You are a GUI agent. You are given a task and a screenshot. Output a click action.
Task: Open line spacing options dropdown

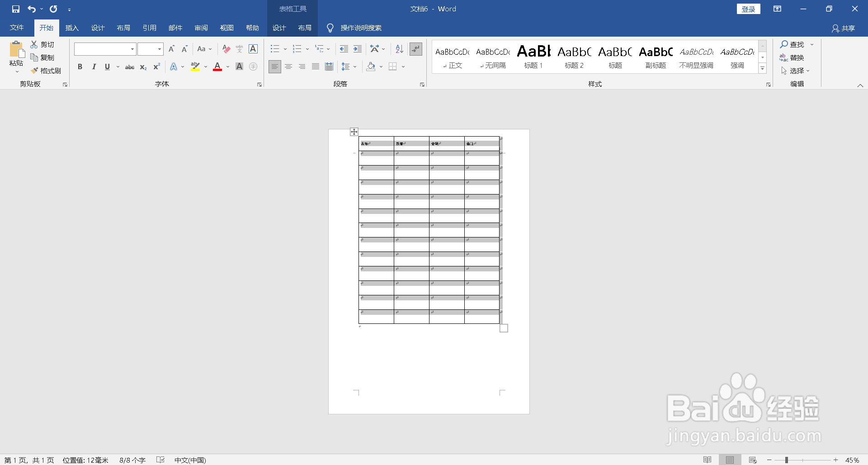click(355, 67)
